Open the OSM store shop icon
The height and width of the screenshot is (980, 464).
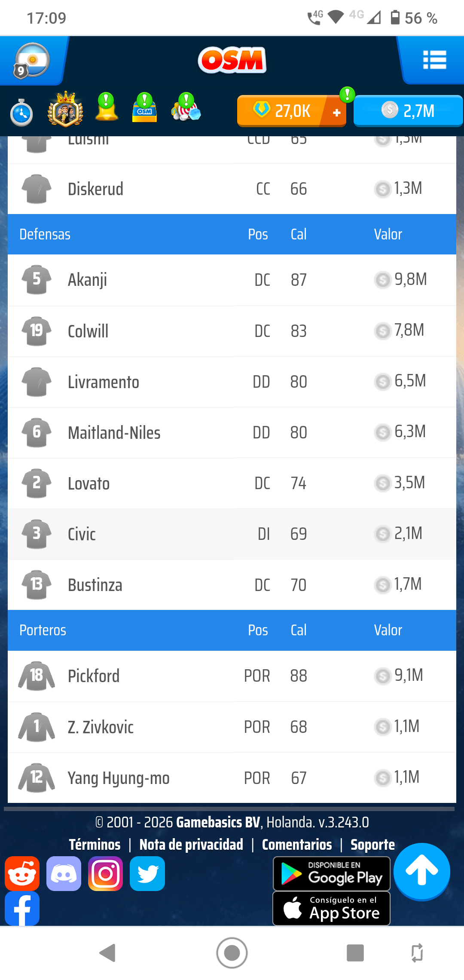[144, 110]
